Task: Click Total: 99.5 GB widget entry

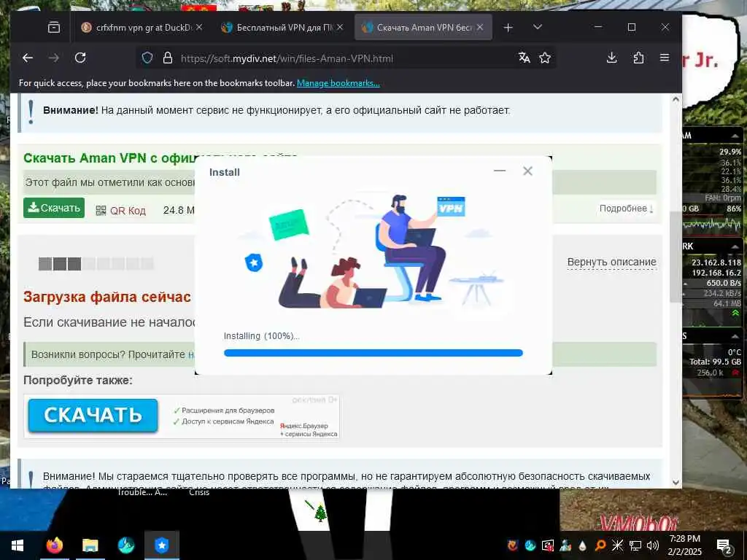Action: (x=715, y=362)
